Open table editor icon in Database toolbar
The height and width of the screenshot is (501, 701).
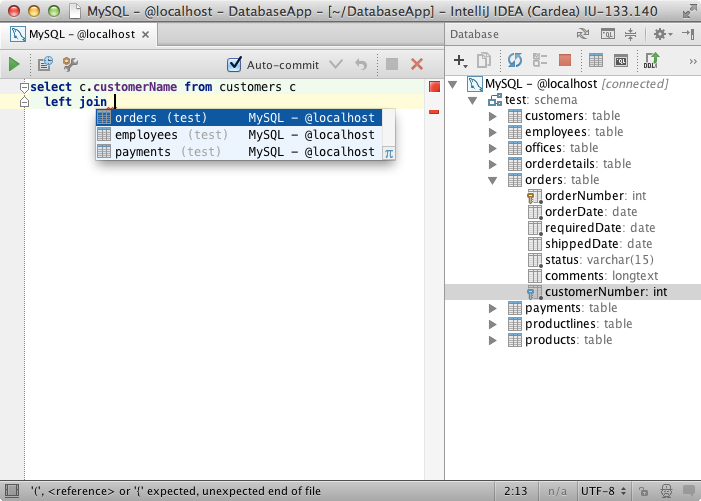[x=596, y=60]
